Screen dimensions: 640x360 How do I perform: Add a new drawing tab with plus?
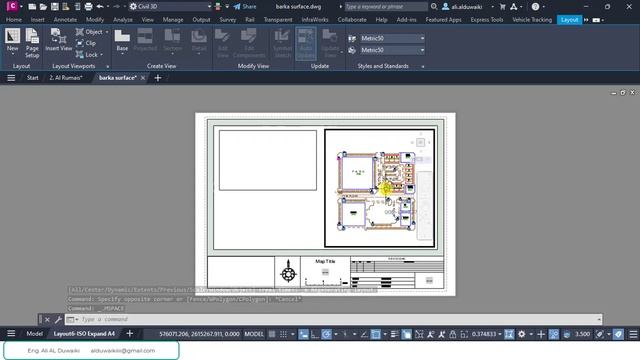[x=158, y=78]
